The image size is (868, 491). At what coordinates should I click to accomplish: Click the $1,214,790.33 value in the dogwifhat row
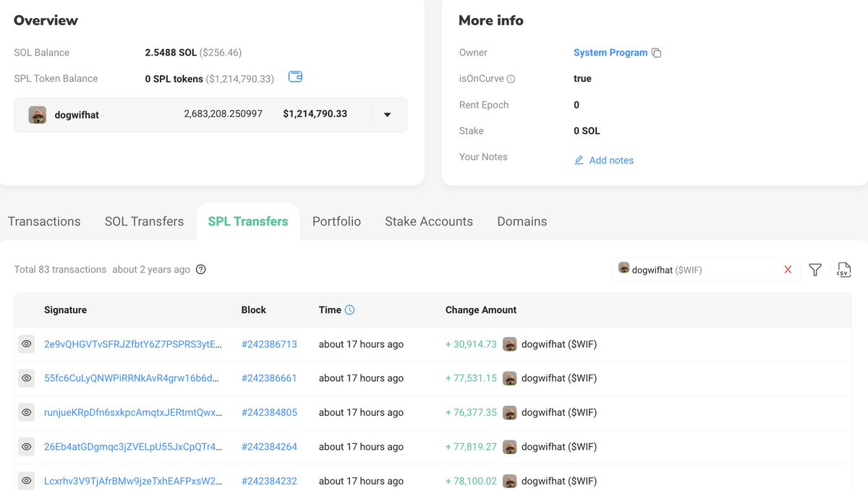click(315, 114)
